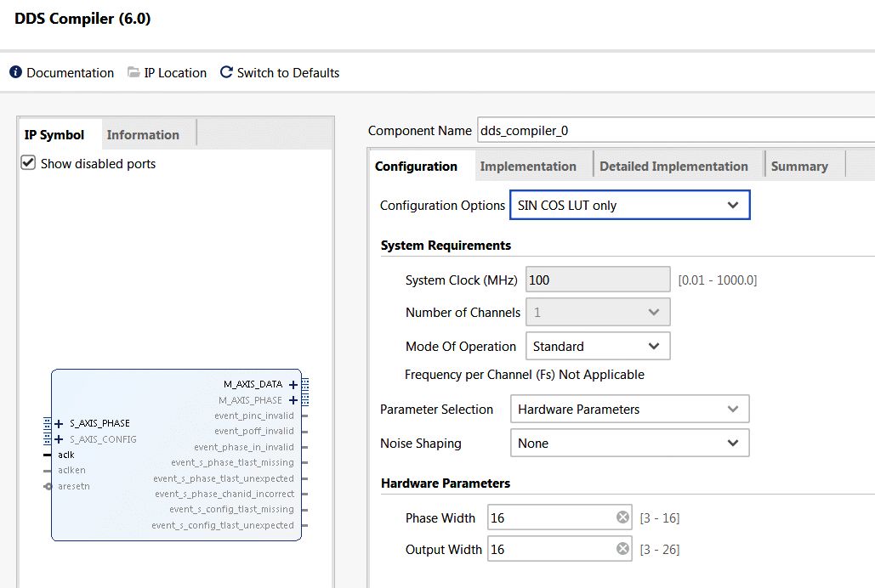Clear the Phase Width field value
875x588 pixels.
point(622,517)
